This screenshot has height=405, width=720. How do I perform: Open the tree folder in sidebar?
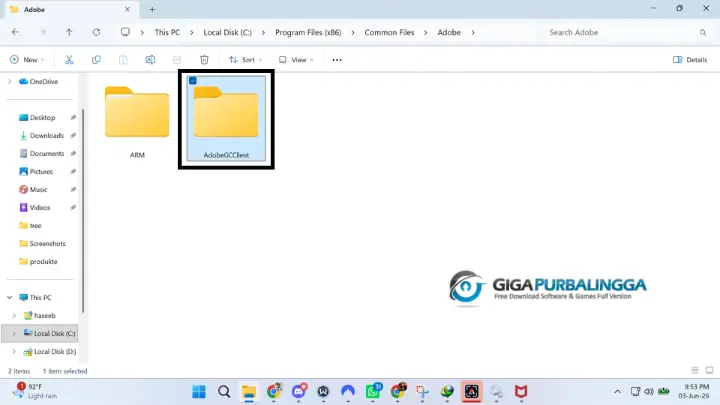[x=35, y=225]
